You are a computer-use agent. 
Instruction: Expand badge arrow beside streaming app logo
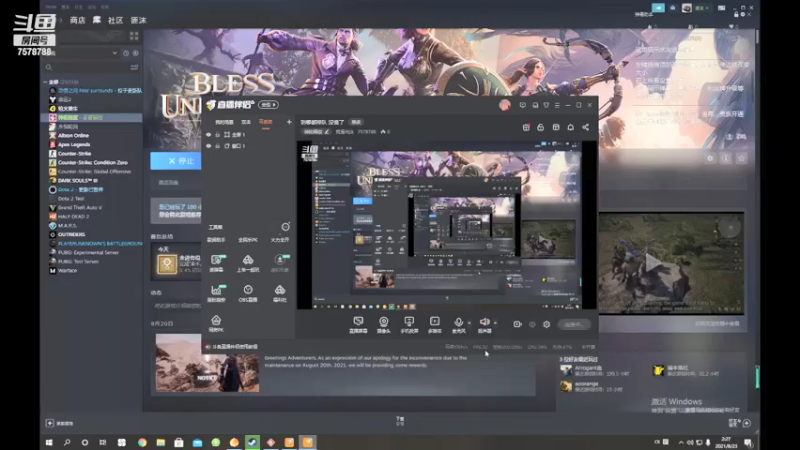(x=268, y=105)
